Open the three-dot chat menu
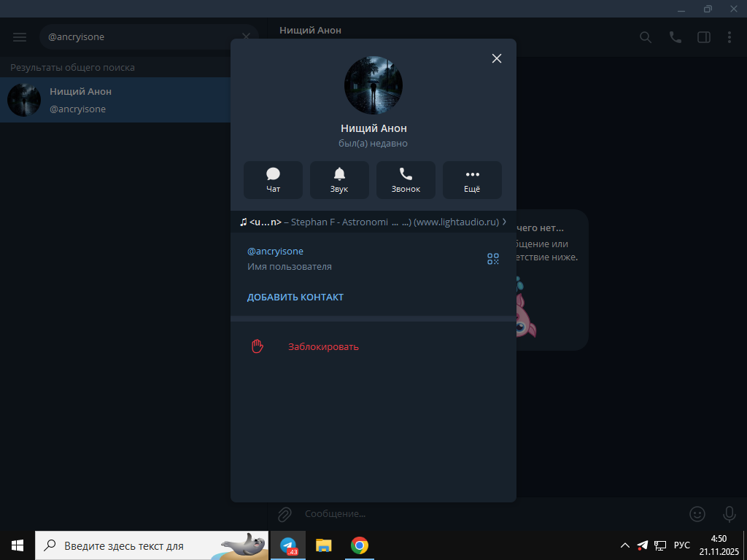The height and width of the screenshot is (560, 747). pos(729,37)
